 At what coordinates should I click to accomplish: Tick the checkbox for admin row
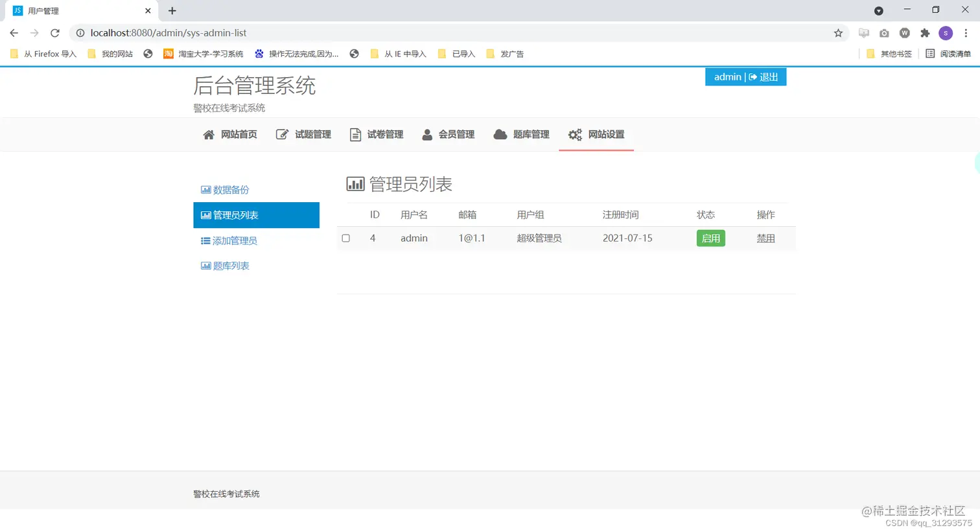[346, 238]
